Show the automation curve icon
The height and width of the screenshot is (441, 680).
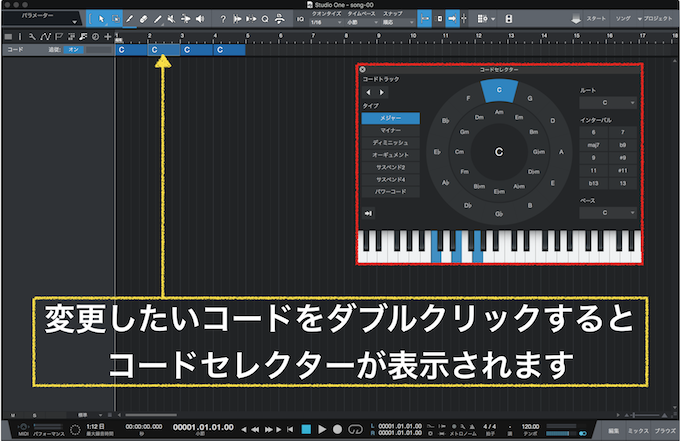(x=46, y=37)
